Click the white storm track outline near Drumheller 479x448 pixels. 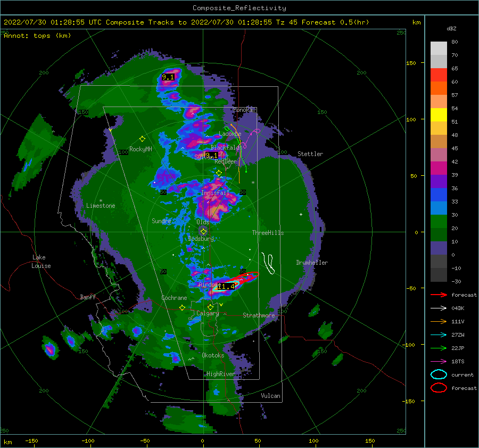tap(268, 263)
